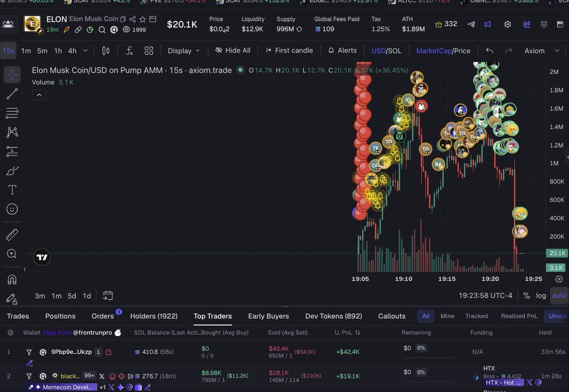The image size is (569, 392).
Task: Switch to the Positions tab
Action: tap(60, 316)
